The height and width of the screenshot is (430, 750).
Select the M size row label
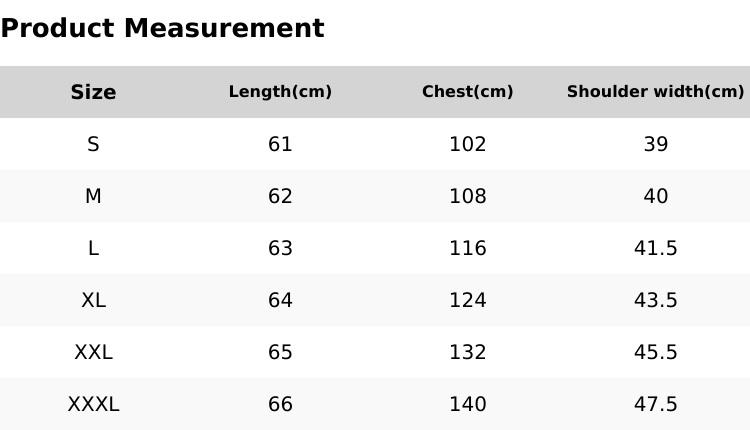click(93, 196)
